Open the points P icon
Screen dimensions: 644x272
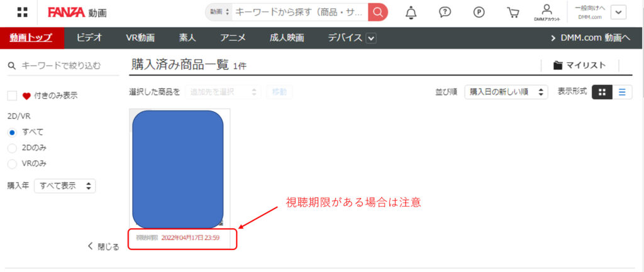(479, 12)
